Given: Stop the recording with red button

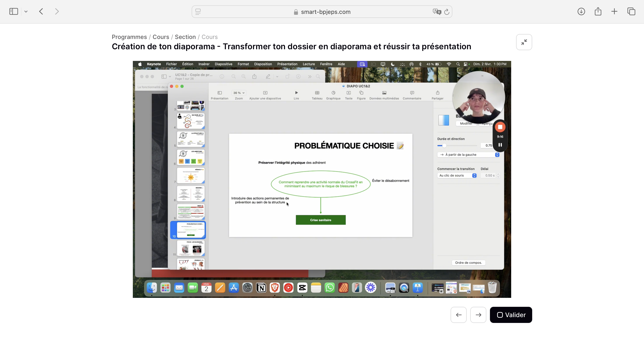Looking at the screenshot, I should (x=500, y=127).
